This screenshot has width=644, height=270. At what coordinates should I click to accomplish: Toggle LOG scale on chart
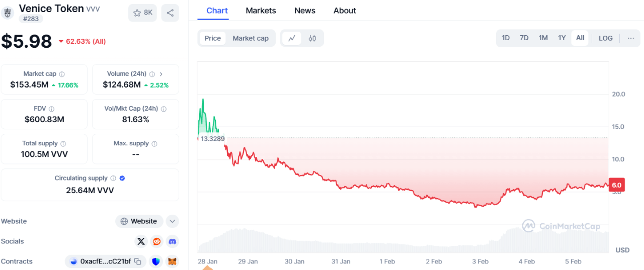pos(606,38)
